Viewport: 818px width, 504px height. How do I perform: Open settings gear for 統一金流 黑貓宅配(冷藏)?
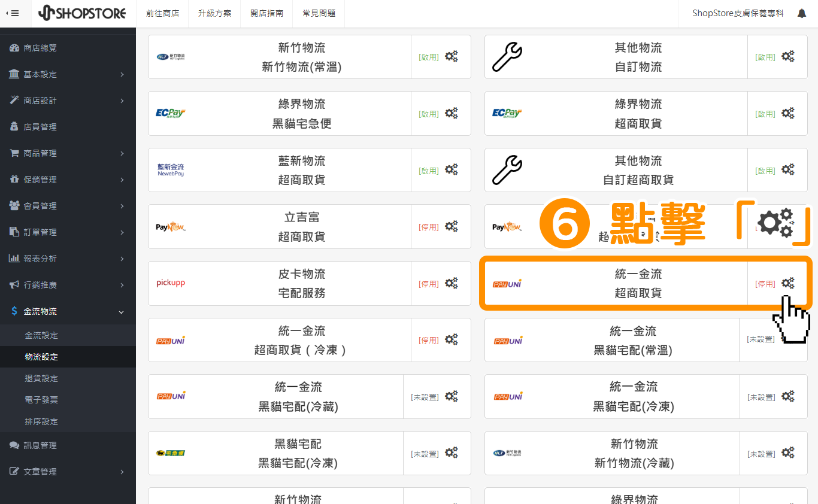pos(452,396)
